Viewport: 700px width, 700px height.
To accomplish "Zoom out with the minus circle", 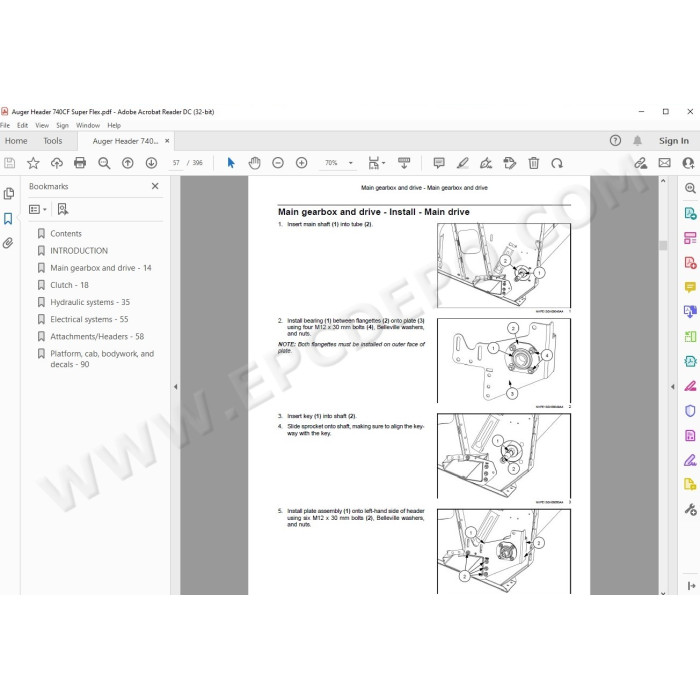I will click(x=278, y=163).
